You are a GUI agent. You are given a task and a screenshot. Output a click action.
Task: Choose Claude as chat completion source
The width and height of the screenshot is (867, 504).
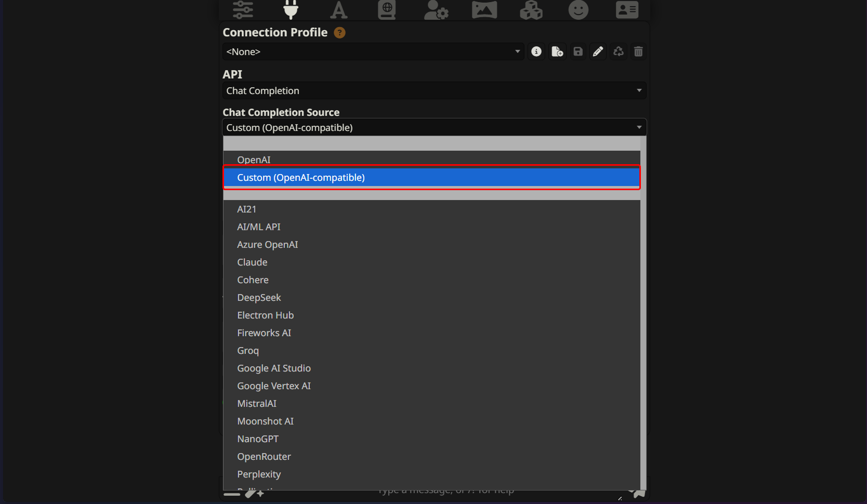click(252, 262)
